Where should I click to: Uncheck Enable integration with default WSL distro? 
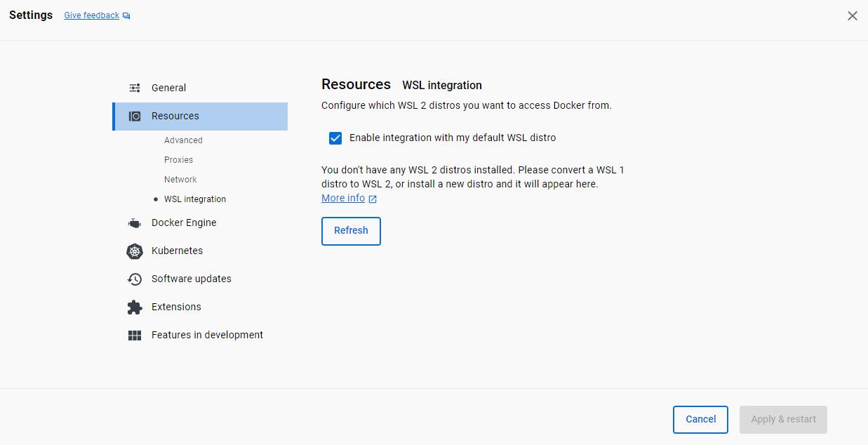tap(335, 138)
